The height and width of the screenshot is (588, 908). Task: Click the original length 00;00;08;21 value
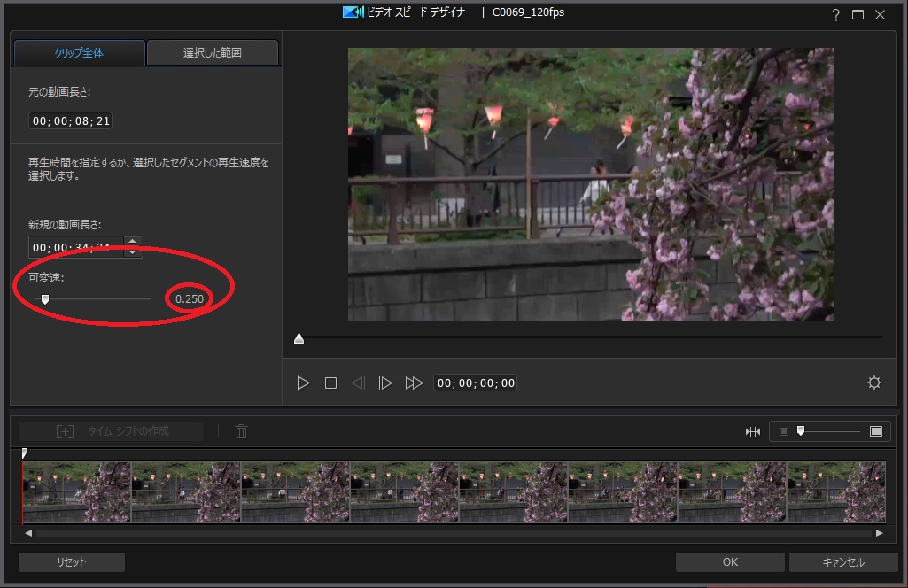pyautogui.click(x=70, y=121)
